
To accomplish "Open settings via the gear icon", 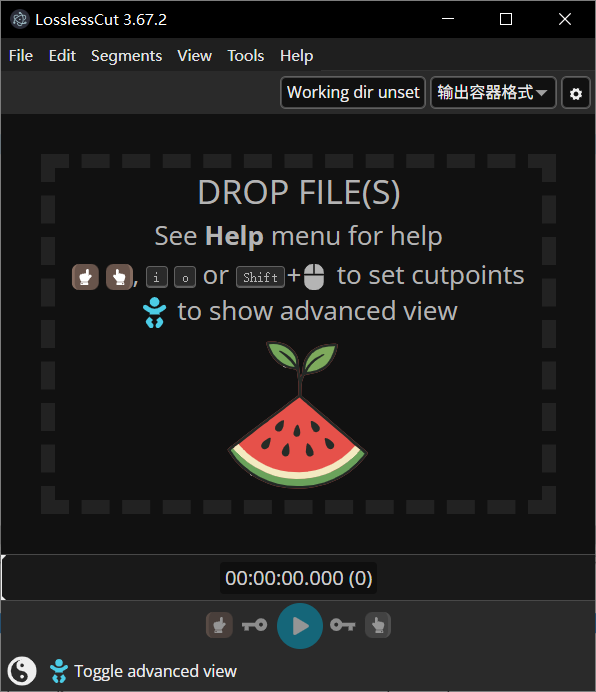I will tap(576, 93).
